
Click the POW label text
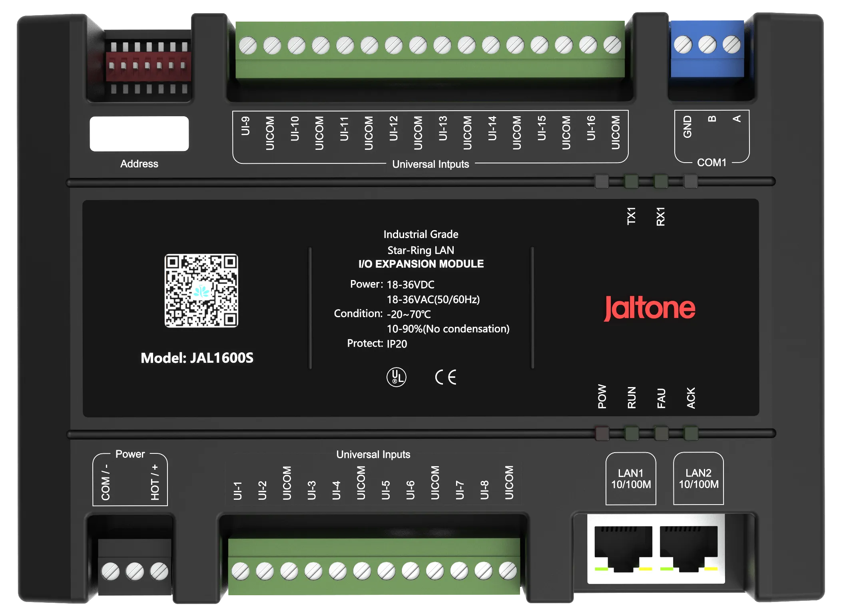tap(602, 397)
